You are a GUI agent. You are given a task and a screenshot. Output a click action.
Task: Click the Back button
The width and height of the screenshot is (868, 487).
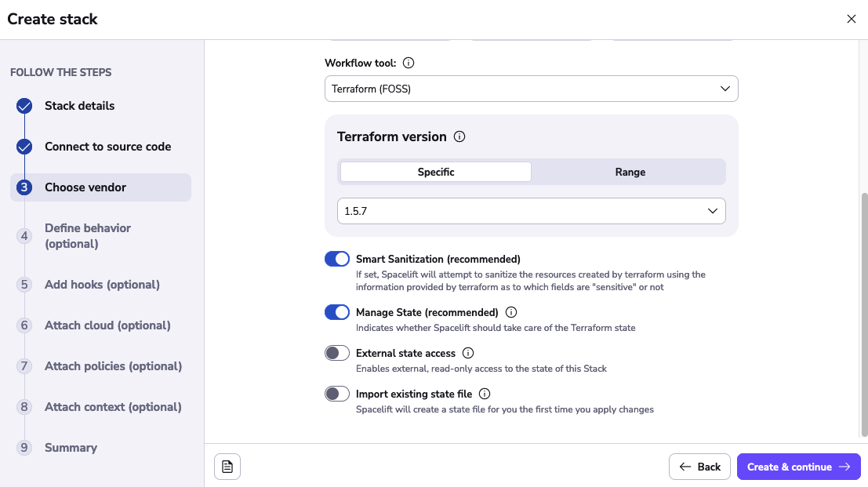coord(699,467)
